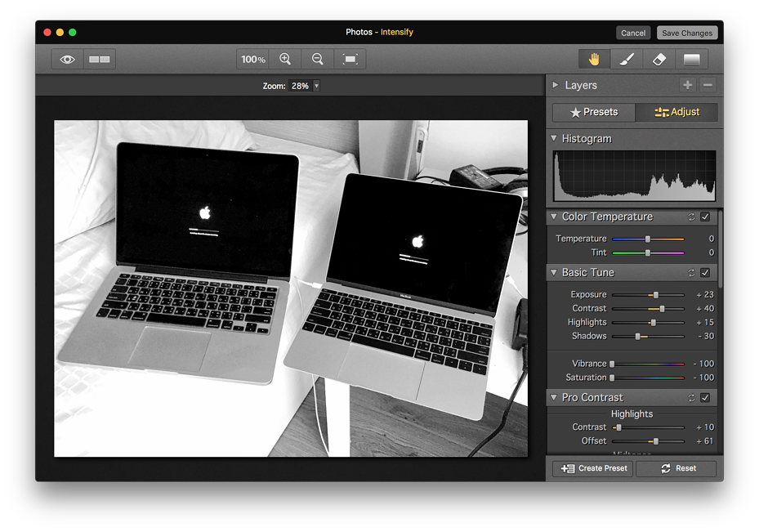Collapse the Color Temperature section
The height and width of the screenshot is (532, 759).
point(554,217)
